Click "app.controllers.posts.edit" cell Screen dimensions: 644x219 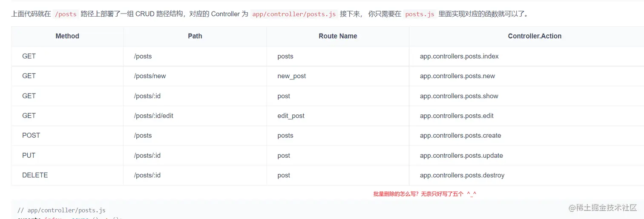[457, 116]
